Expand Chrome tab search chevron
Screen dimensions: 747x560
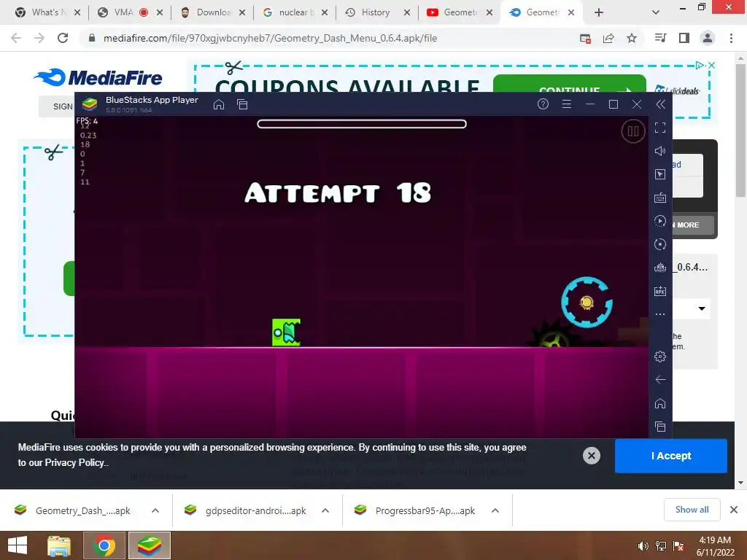[656, 13]
